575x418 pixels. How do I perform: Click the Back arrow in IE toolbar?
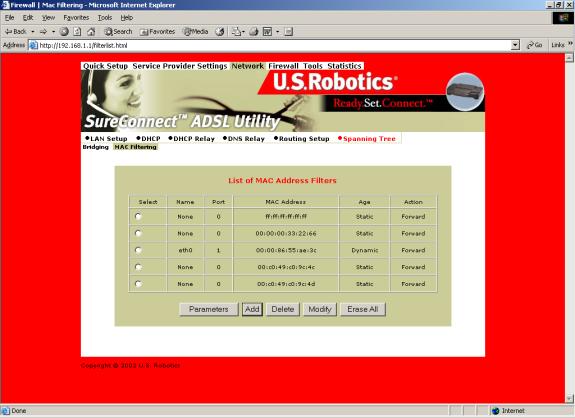click(16, 32)
